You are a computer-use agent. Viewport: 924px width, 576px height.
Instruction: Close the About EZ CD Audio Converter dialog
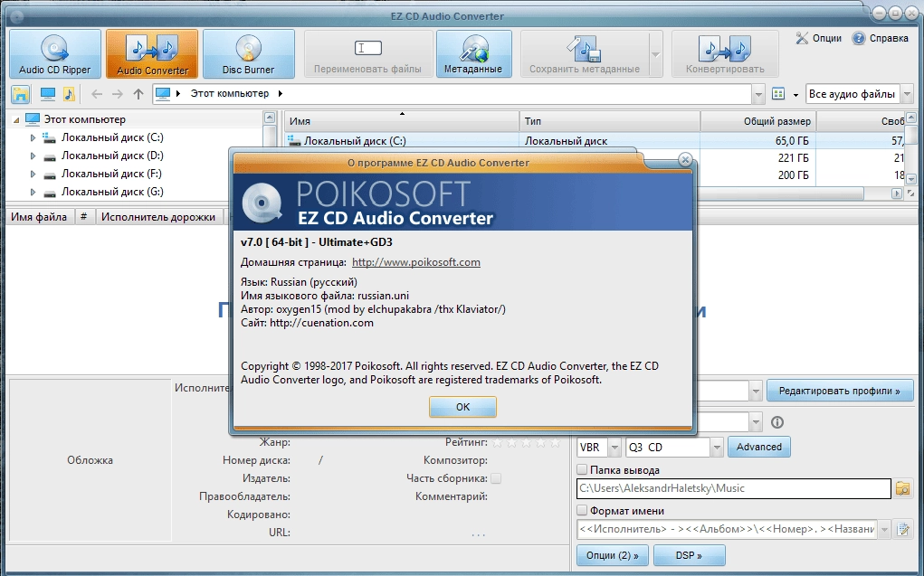[685, 160]
